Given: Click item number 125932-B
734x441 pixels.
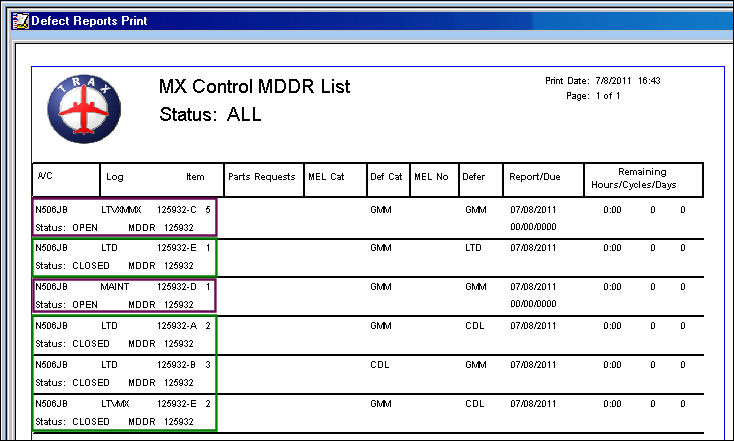Looking at the screenshot, I should 176,365.
